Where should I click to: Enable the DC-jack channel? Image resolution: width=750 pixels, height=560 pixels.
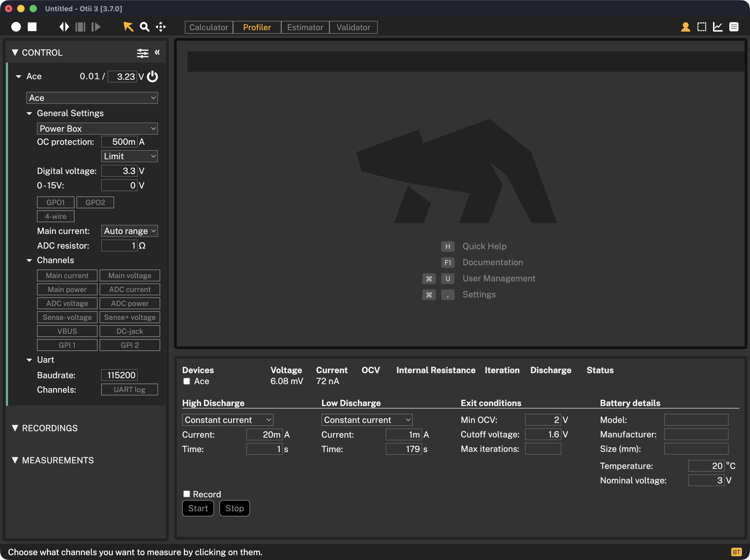click(130, 331)
